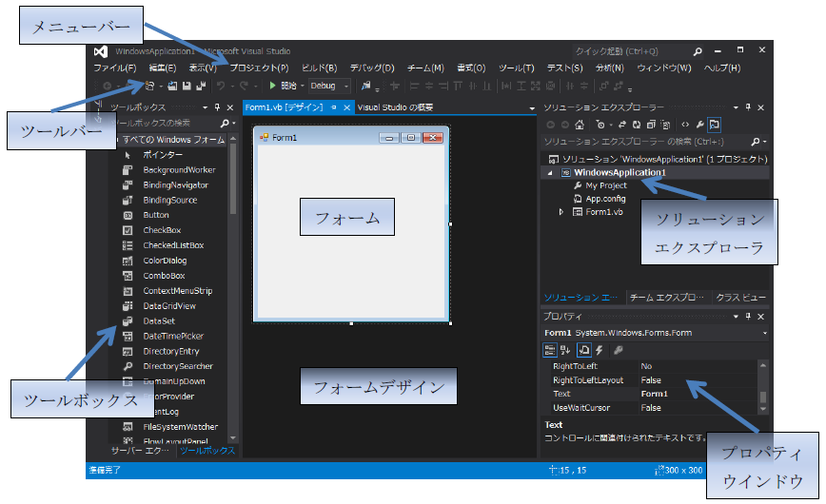Open Properties wrench icon in Solution Explorer toolbar
The image size is (826, 504).
699,125
